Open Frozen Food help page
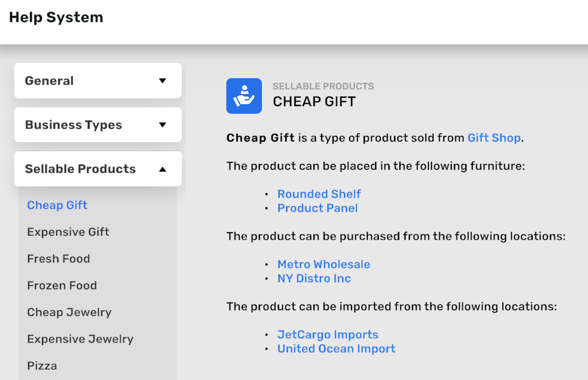The width and height of the screenshot is (588, 380). (x=62, y=285)
